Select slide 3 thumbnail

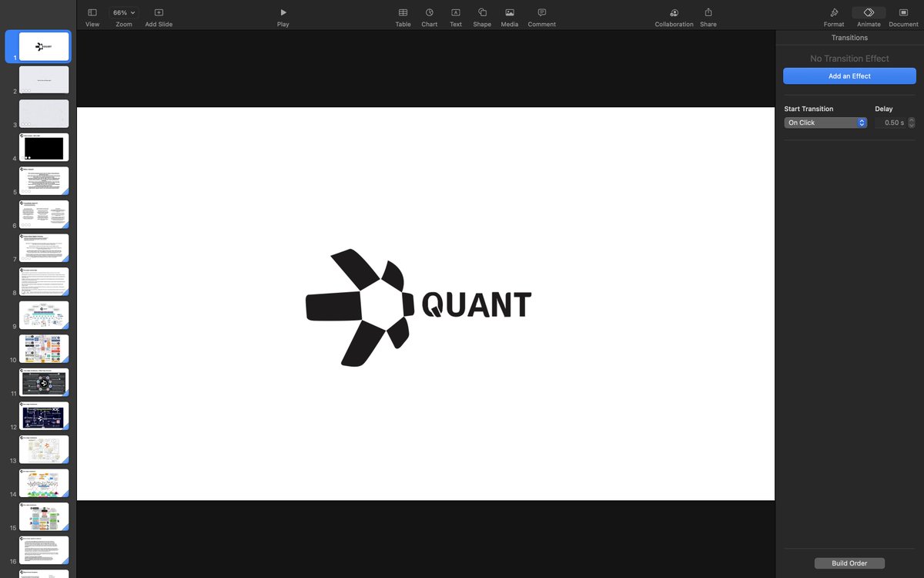(44, 114)
